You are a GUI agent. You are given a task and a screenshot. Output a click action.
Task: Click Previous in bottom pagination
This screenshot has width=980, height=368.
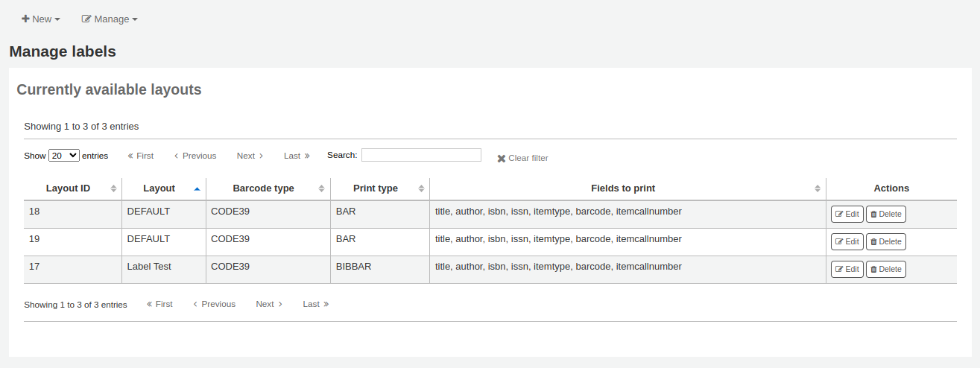(214, 304)
